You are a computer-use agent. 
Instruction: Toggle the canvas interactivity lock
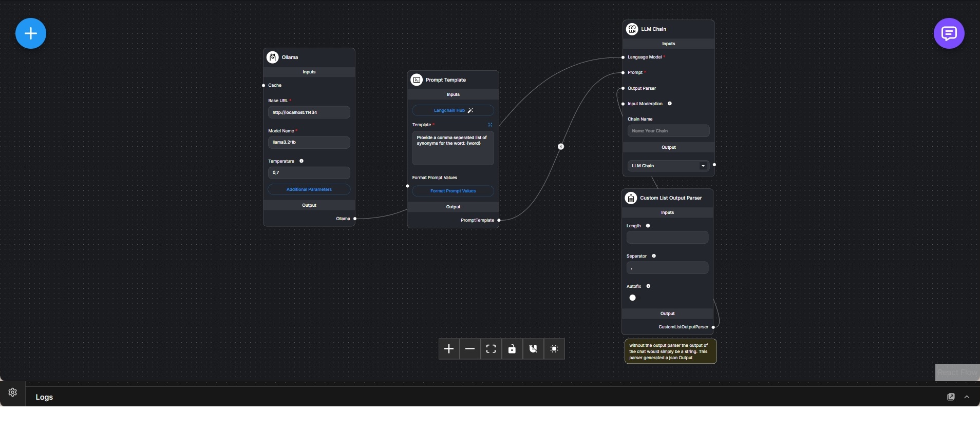512,349
